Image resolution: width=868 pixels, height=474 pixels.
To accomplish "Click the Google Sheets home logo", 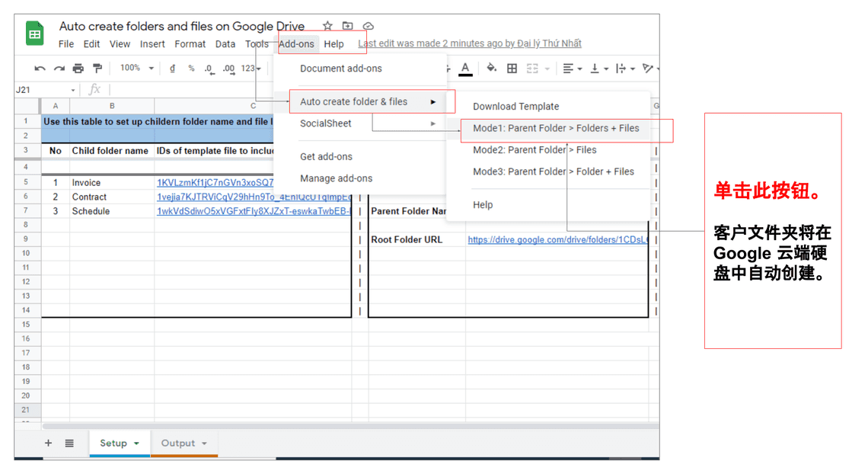I will pyautogui.click(x=35, y=35).
